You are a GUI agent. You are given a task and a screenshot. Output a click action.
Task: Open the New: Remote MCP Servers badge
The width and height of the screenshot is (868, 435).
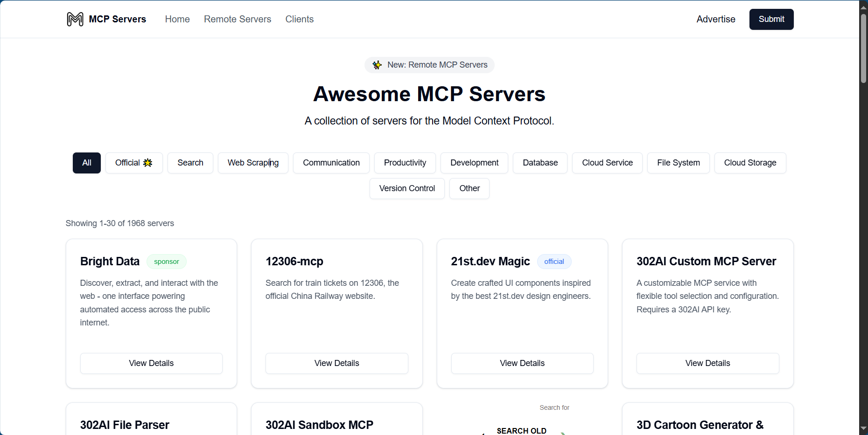coord(429,65)
